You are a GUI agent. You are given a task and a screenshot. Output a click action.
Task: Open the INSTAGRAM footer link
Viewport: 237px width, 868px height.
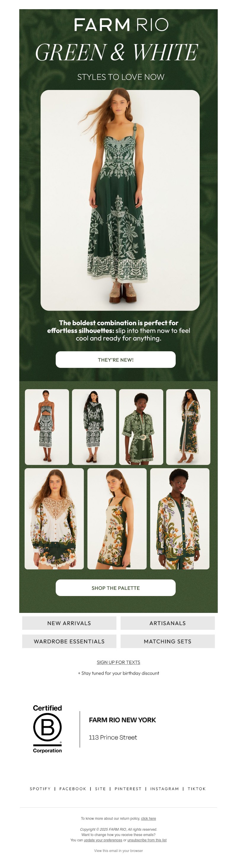coord(164,789)
